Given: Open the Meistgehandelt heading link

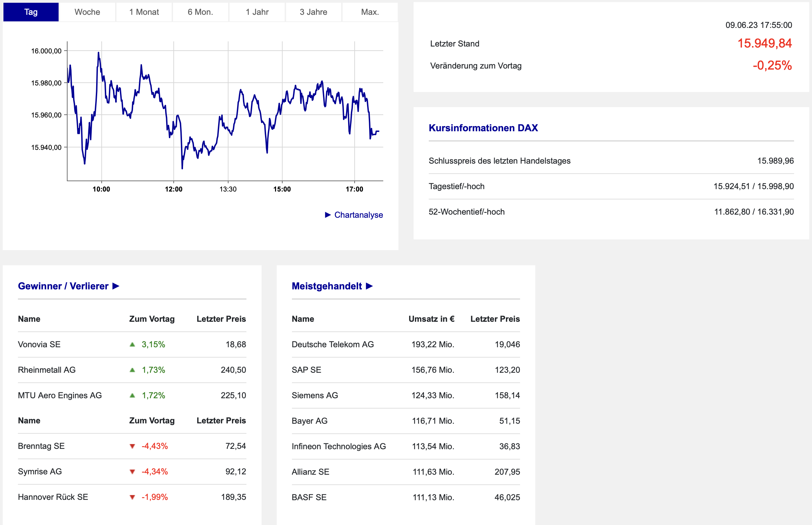Looking at the screenshot, I should pyautogui.click(x=327, y=286).
